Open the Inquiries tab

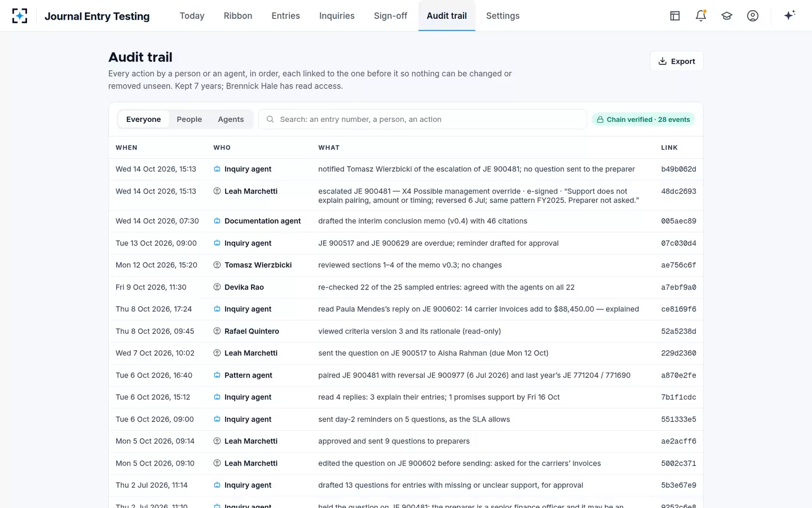point(337,16)
